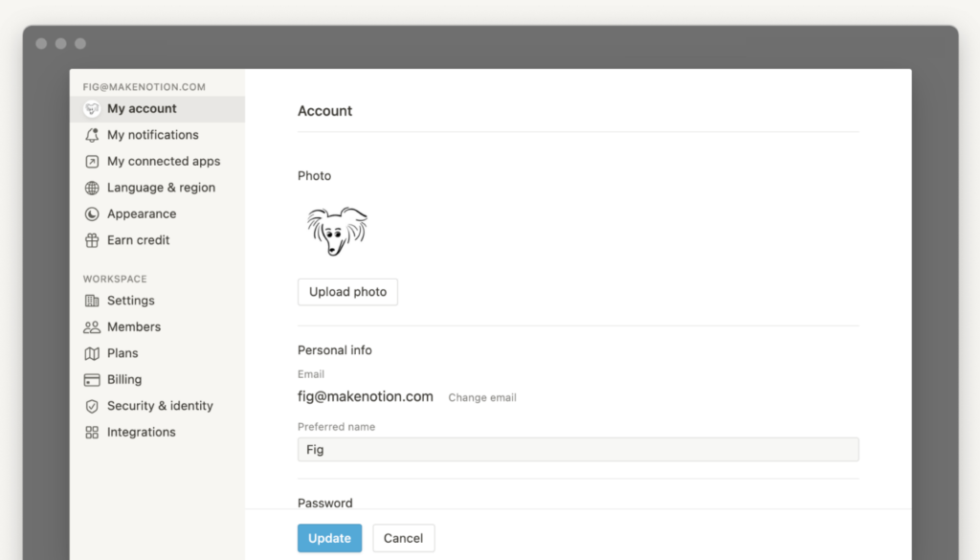The height and width of the screenshot is (560, 980).
Task: Click the blue Update button
Action: (329, 538)
